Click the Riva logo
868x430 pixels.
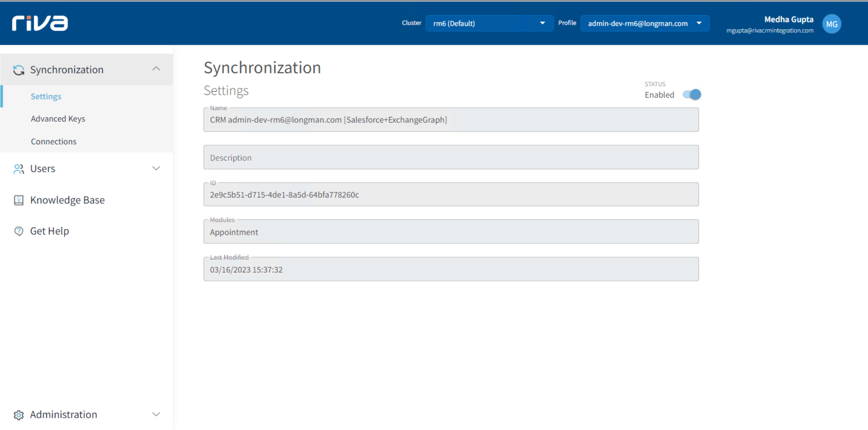click(x=40, y=23)
